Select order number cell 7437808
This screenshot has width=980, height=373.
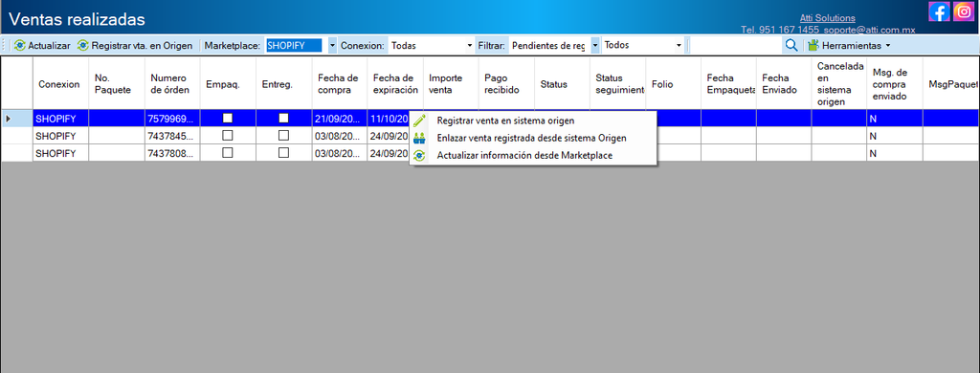click(172, 153)
